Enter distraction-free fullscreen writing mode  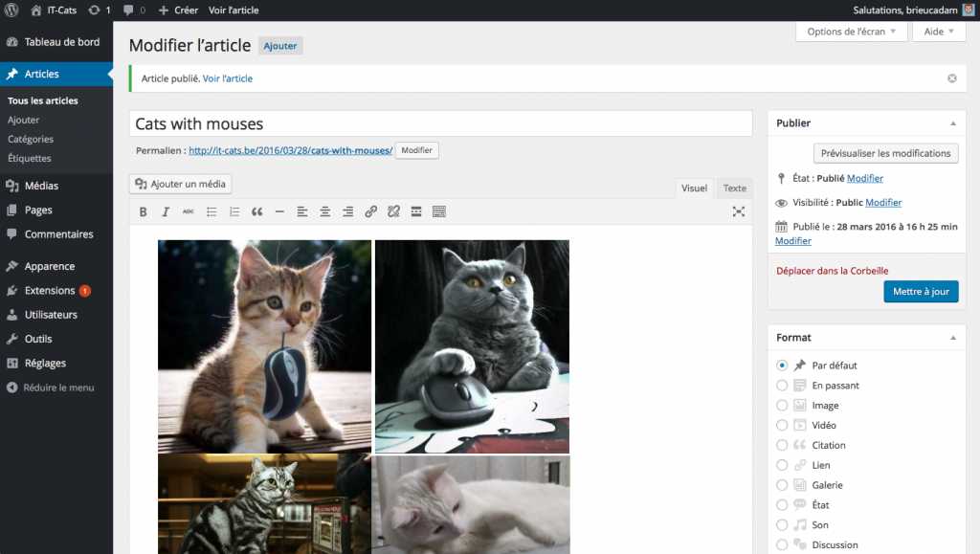[x=738, y=211]
